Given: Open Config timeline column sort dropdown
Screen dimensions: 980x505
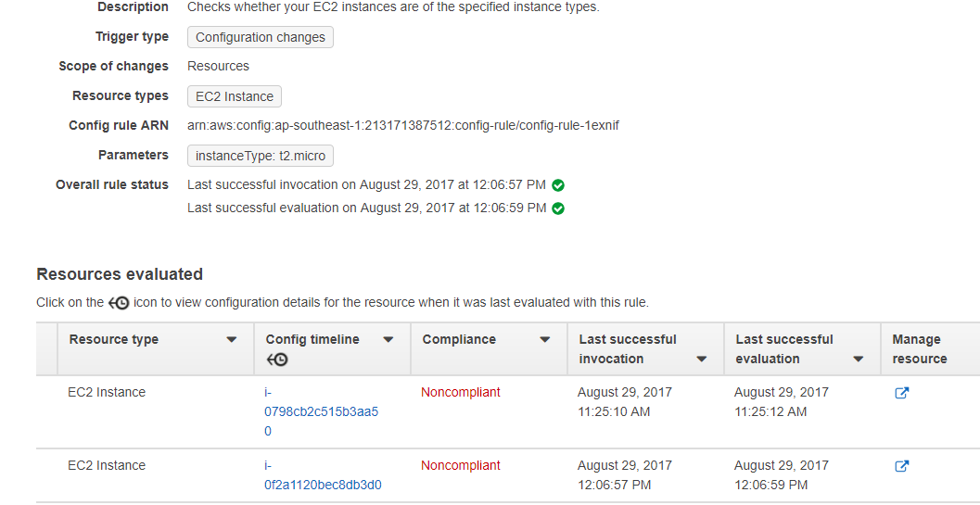Looking at the screenshot, I should 388,340.
